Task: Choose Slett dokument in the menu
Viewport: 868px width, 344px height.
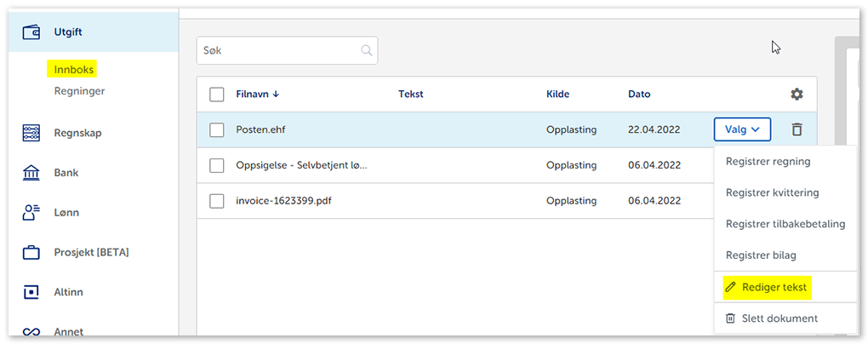Action: 779,318
